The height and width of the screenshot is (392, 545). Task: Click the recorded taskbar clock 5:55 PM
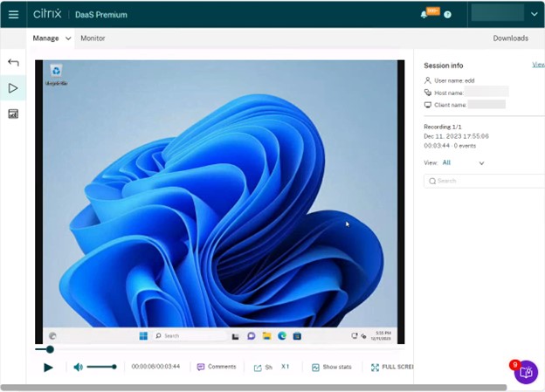pyautogui.click(x=381, y=336)
